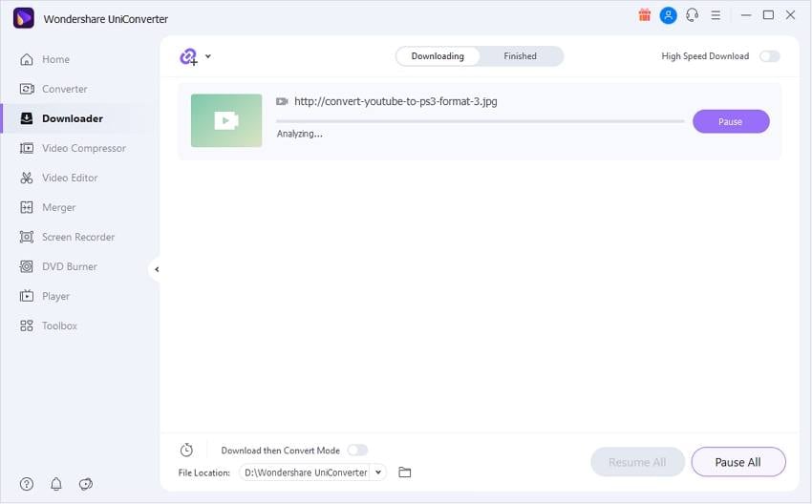Click Pause All button
812x504 pixels.
(x=737, y=462)
